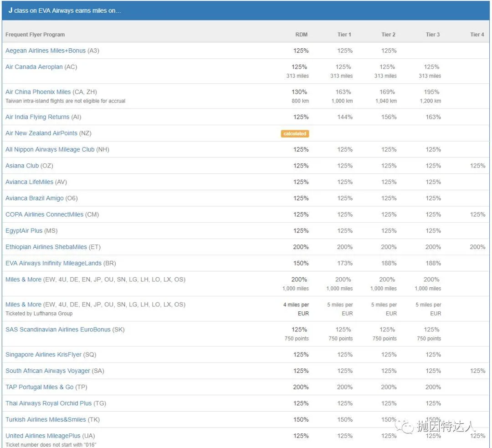Open Aegean Airlines Miles+Bonus link
Viewport: 492px width, 448px height.
pos(46,51)
